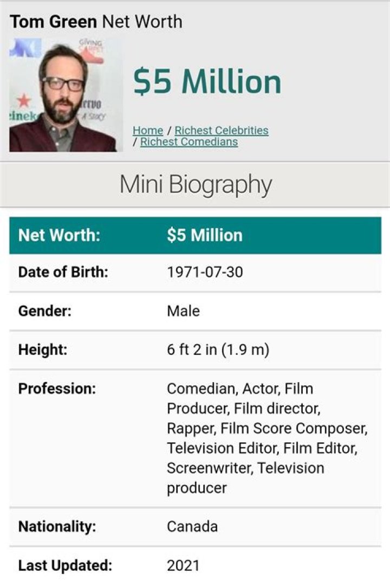Select the Net Worth table row
The image size is (390, 588).
(x=195, y=235)
